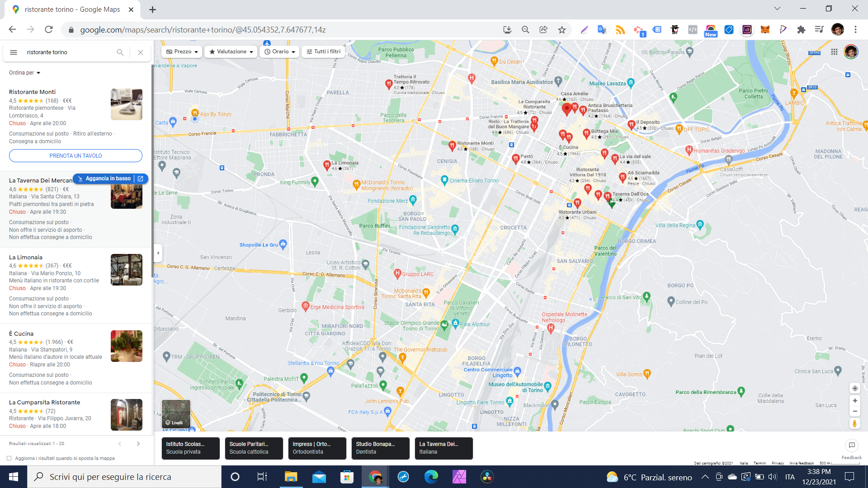868x488 pixels.
Task: Open Ristorante Monti photo thumbnail
Action: (127, 104)
